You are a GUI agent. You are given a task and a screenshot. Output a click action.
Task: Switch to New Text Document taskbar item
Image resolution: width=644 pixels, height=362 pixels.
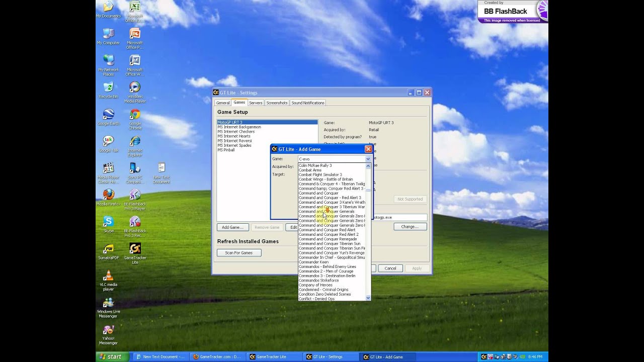click(x=160, y=357)
